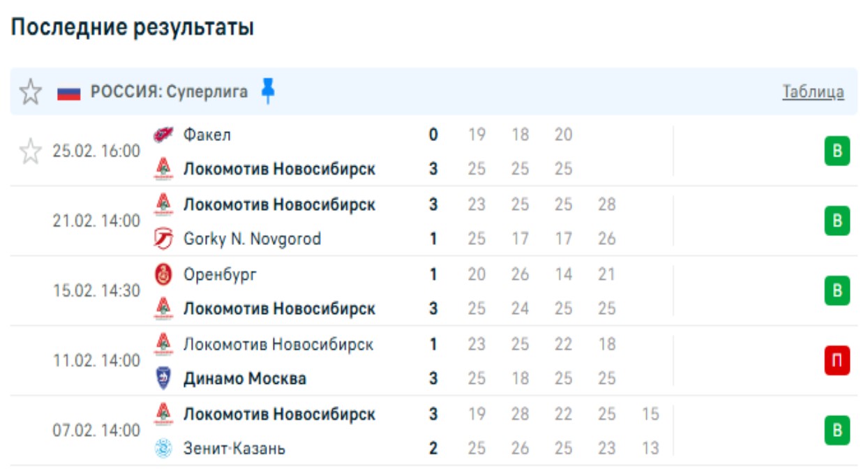
Task: Click the Gorky N. Novgorod team logo
Action: tap(163, 239)
